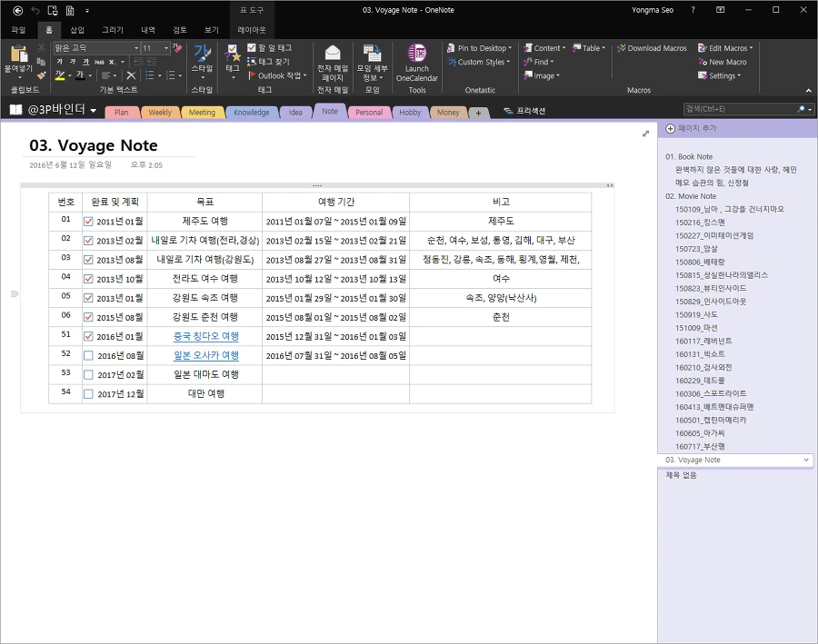Switch to the Money section tab

click(448, 112)
